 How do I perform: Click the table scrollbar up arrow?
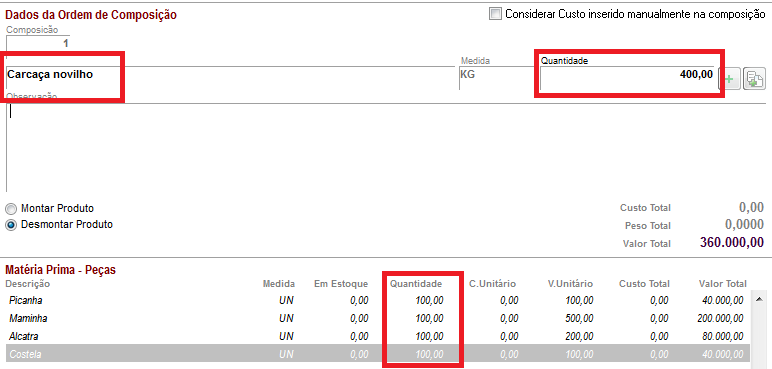coord(759,299)
